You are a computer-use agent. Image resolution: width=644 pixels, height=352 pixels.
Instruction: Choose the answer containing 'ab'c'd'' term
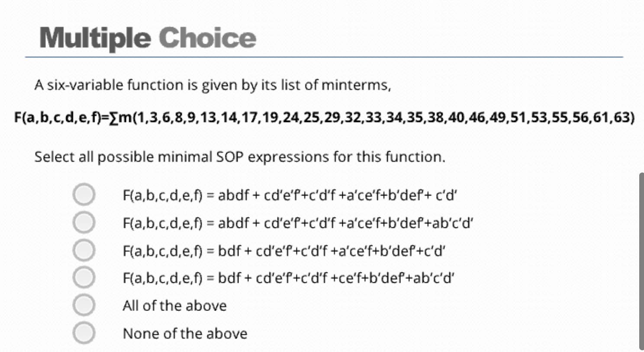(298, 223)
